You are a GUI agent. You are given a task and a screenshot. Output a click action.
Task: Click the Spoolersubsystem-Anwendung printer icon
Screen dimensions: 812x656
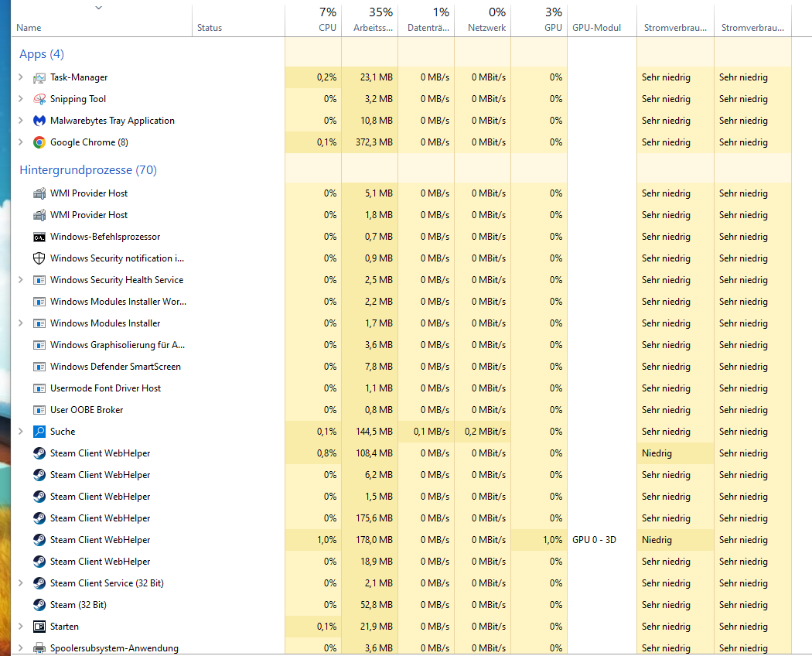coord(39,648)
